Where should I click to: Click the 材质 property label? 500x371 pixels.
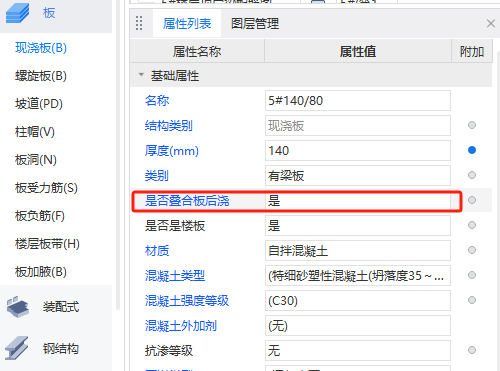[x=157, y=251]
